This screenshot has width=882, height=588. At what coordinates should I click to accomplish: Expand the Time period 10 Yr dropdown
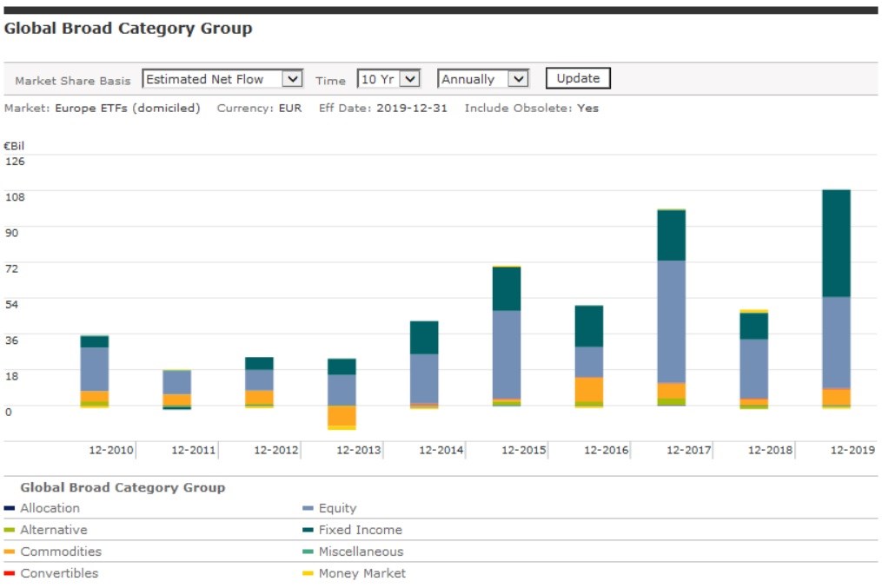(388, 79)
